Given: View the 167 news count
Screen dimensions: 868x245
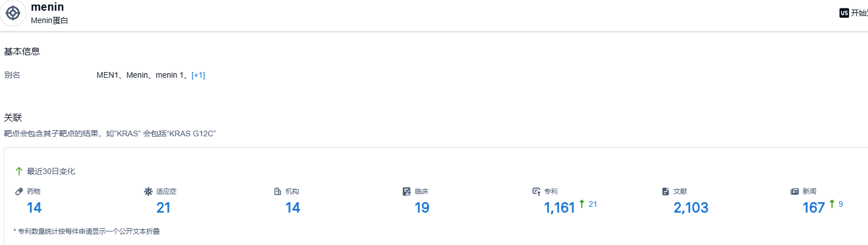Looking at the screenshot, I should click(x=813, y=208).
